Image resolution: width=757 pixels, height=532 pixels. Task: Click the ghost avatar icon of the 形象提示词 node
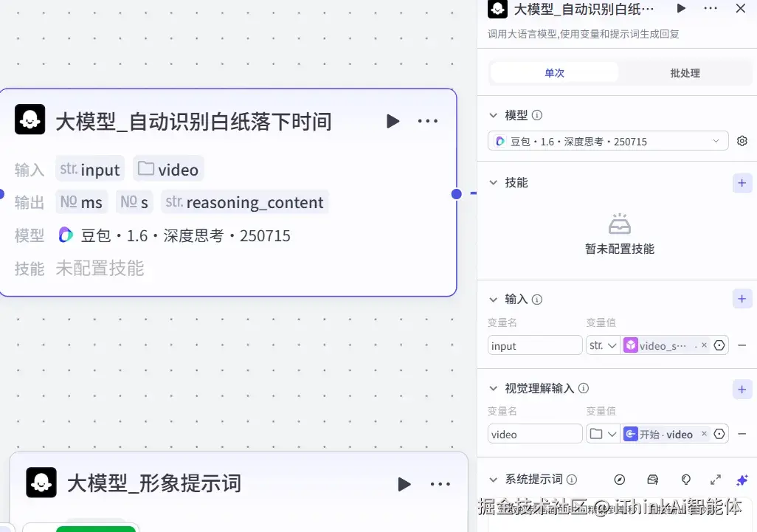click(41, 483)
